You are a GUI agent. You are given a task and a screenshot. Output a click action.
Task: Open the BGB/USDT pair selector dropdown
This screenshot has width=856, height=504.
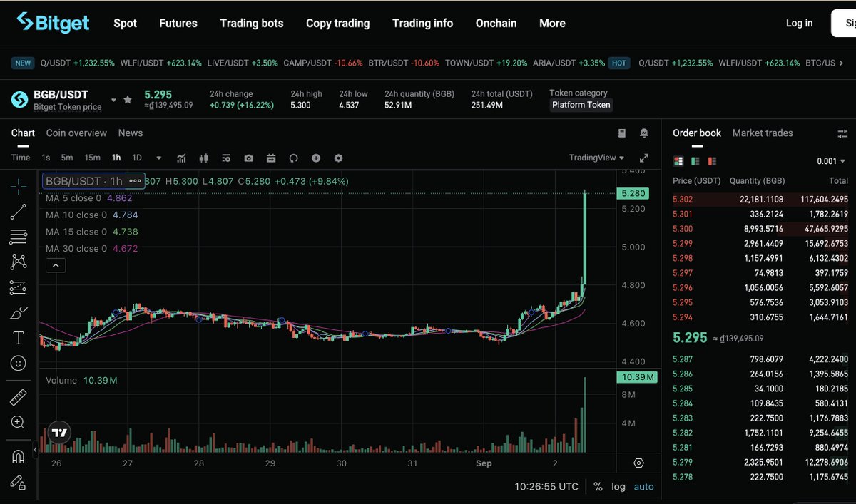113,100
